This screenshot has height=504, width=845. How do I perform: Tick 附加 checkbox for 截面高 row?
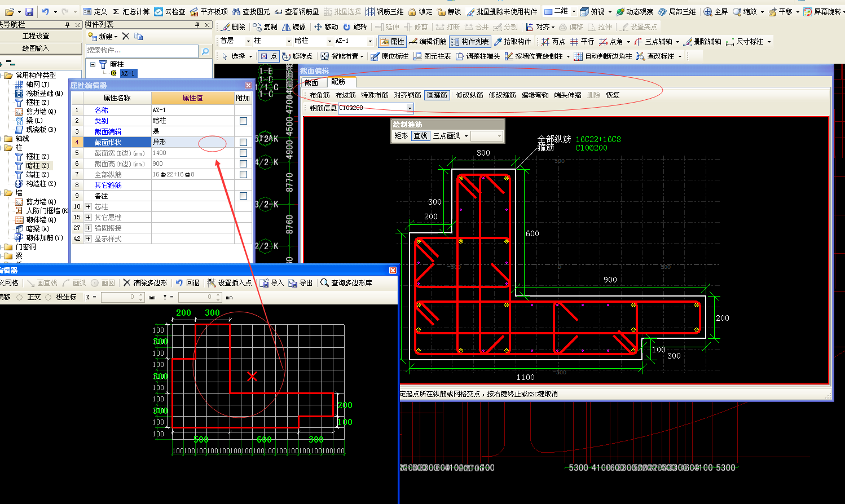[243, 163]
